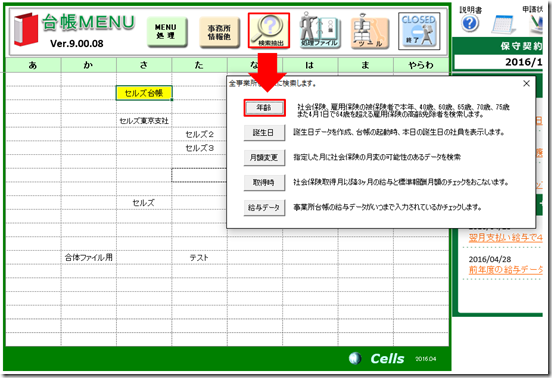Select the セルズ台帳 highlighted cell

pyautogui.click(x=144, y=93)
